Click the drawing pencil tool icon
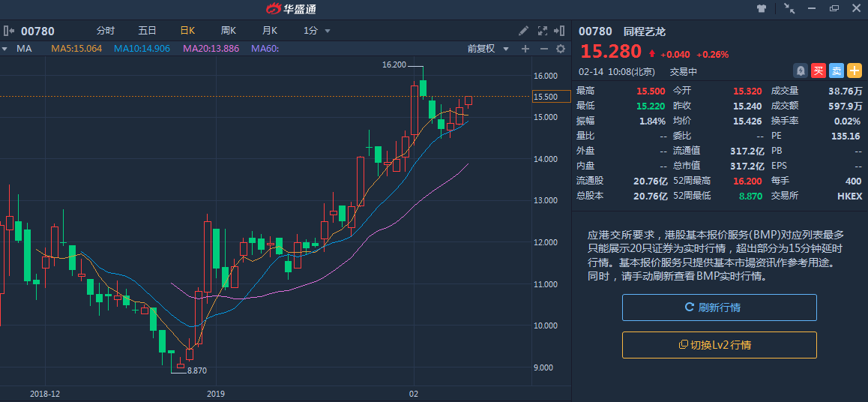Viewport: 868px width, 402px height. pos(524,31)
